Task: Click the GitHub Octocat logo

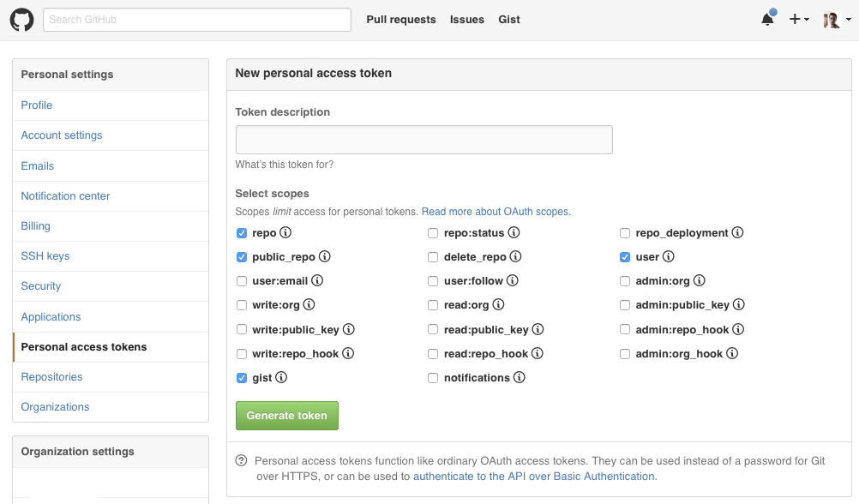Action: click(x=21, y=20)
